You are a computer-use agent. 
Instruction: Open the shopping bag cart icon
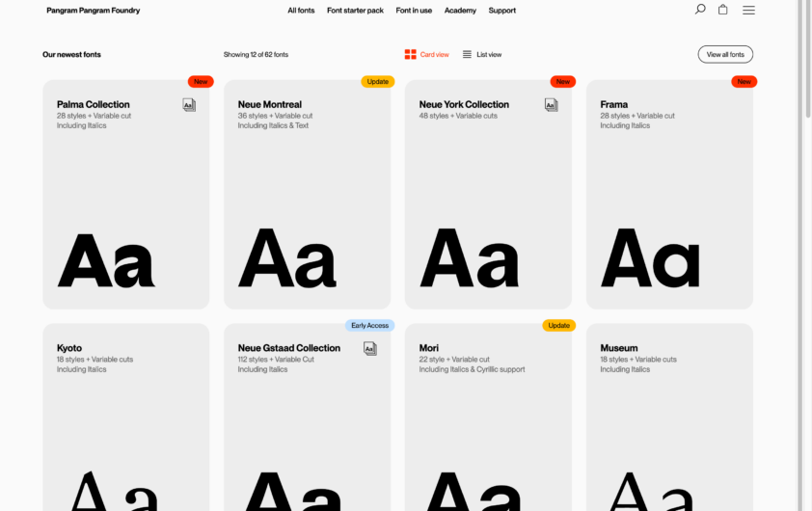723,10
